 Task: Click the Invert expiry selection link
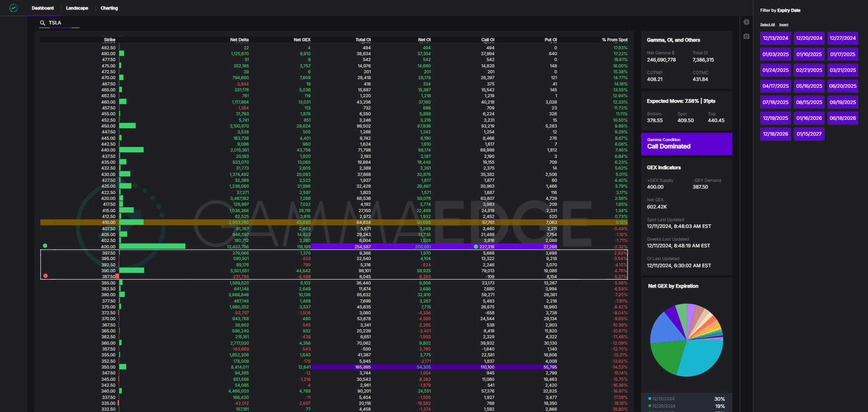[783, 25]
